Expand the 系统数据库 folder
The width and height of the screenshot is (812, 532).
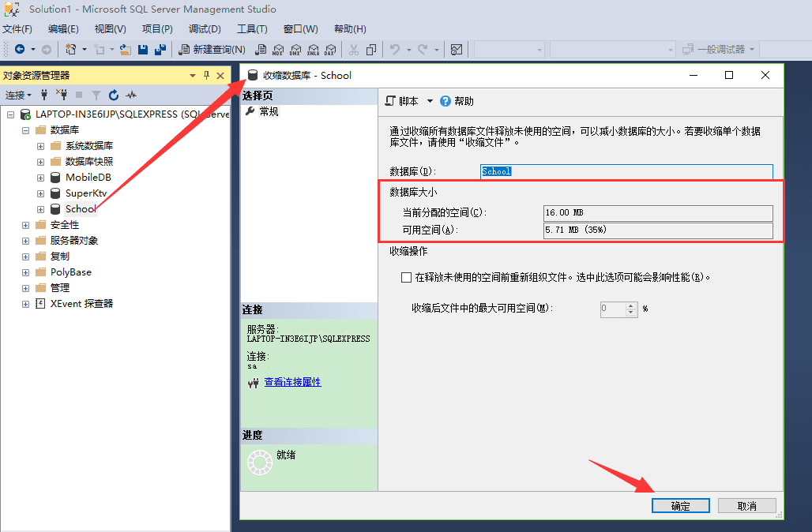40,146
